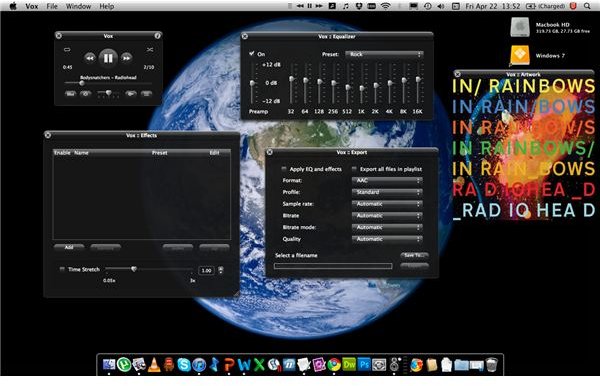The image size is (600, 386).
Task: Click the Time Stretch value stepper arrows
Action: coord(221,270)
